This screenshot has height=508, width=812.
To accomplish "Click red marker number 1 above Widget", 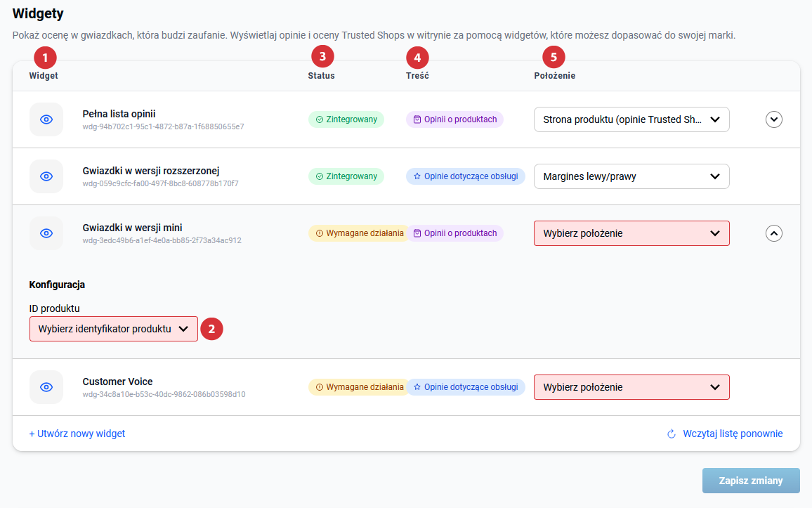I will pyautogui.click(x=45, y=56).
